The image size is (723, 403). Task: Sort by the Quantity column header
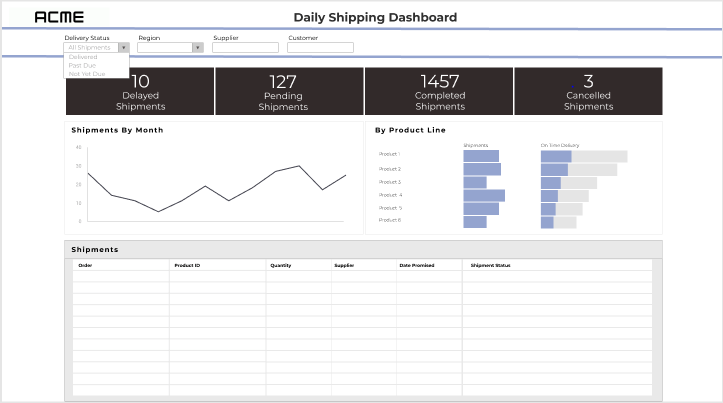click(280, 265)
